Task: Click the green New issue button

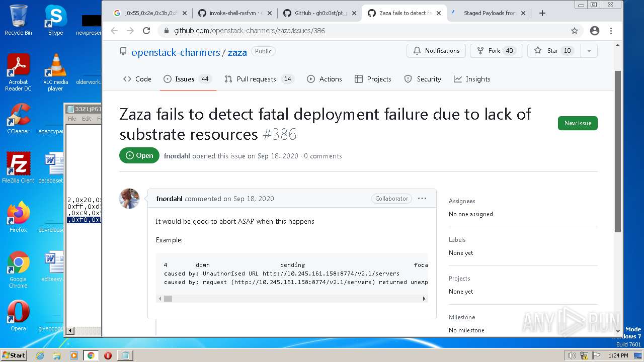Action: pyautogui.click(x=578, y=123)
